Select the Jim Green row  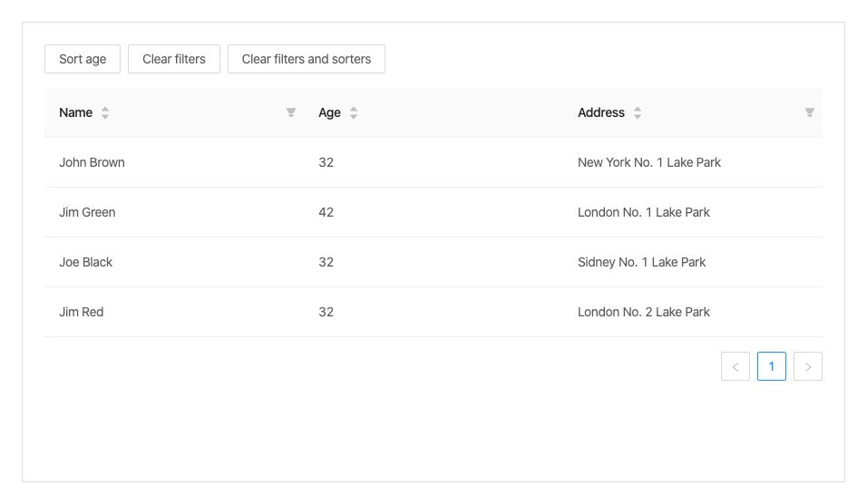click(x=87, y=213)
